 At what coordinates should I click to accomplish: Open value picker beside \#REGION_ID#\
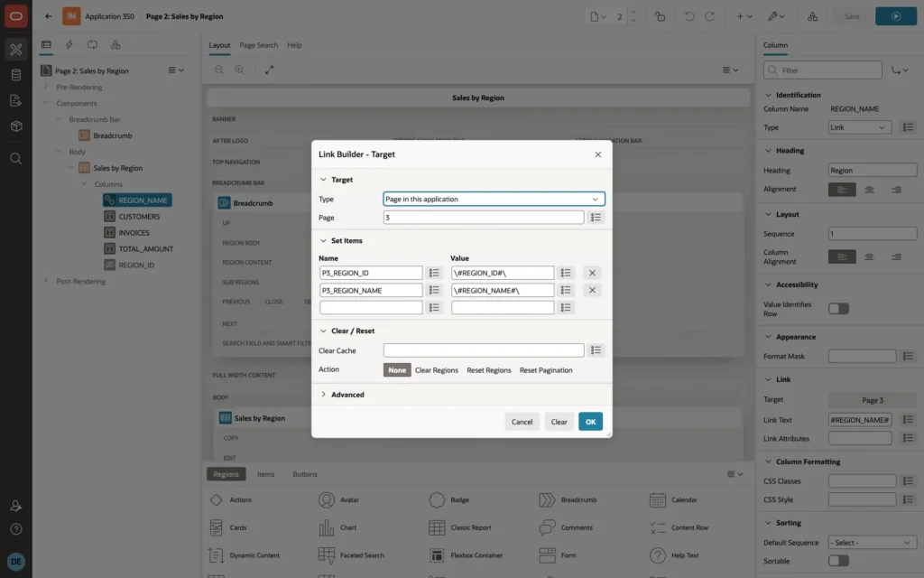coord(566,273)
